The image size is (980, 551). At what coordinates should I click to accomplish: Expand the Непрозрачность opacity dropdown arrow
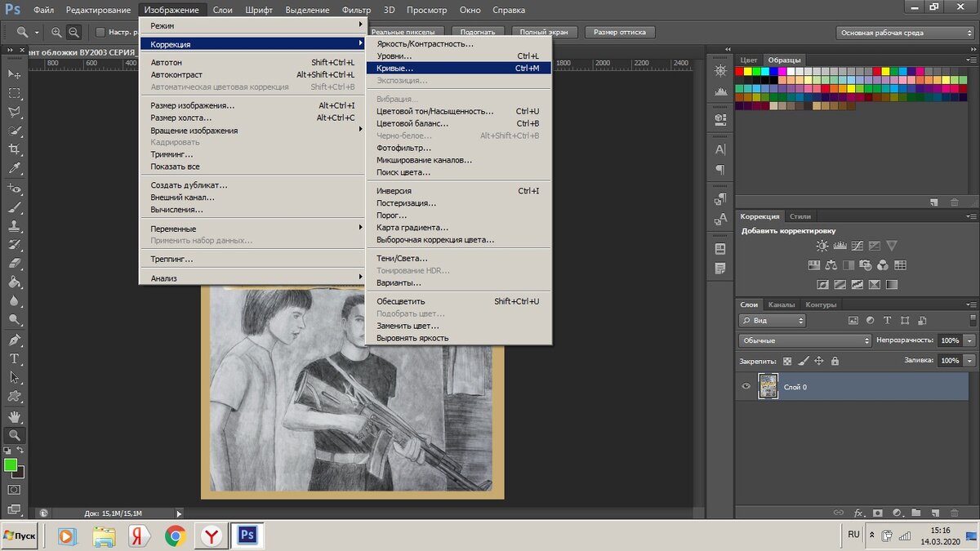(969, 340)
